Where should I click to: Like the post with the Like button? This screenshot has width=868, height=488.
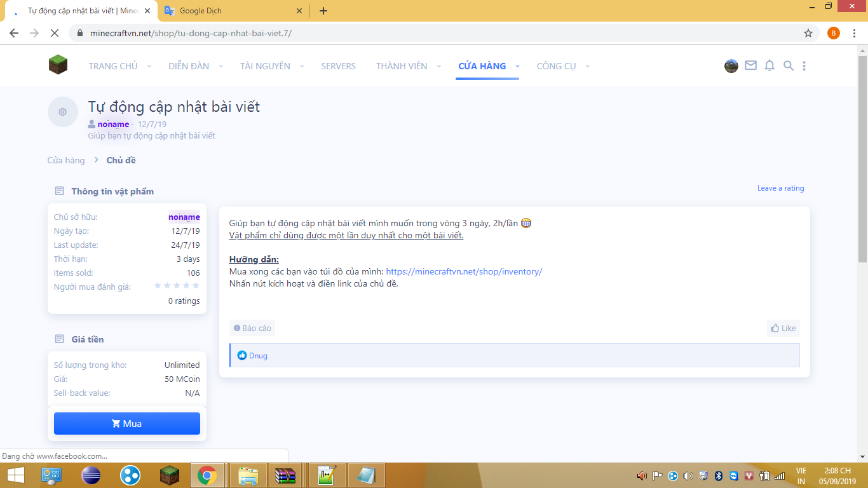point(783,328)
